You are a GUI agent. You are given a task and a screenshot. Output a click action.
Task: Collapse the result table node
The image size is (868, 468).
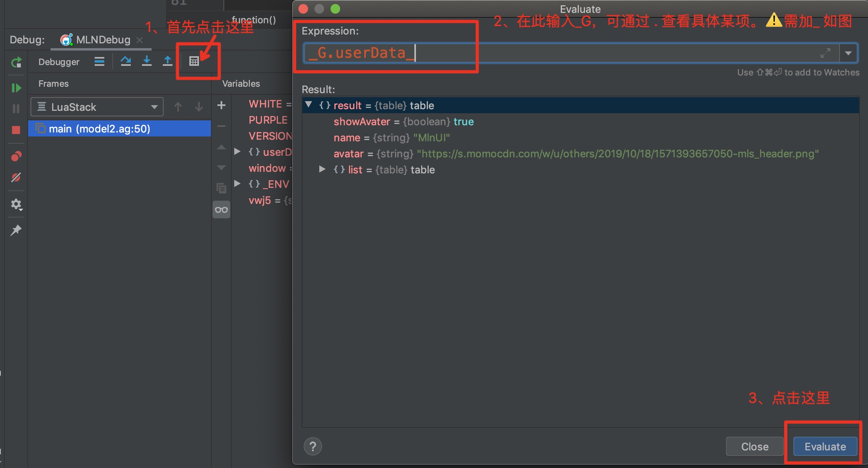(x=308, y=105)
